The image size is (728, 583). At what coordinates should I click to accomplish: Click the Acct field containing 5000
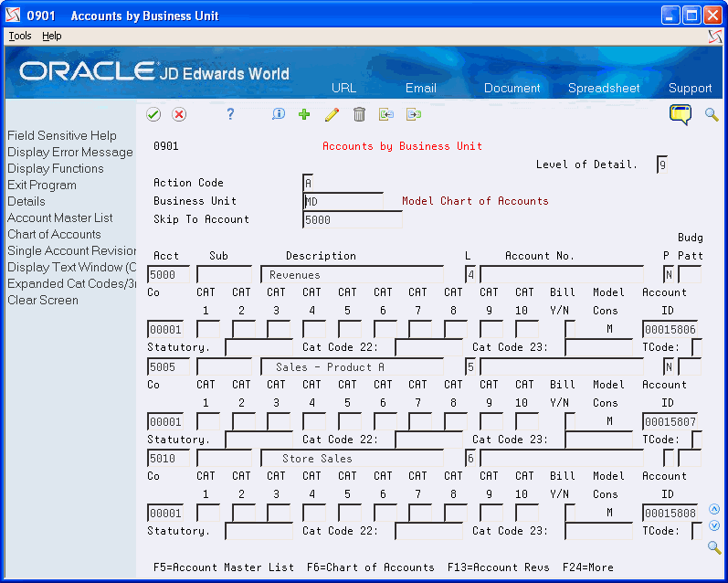click(x=169, y=274)
